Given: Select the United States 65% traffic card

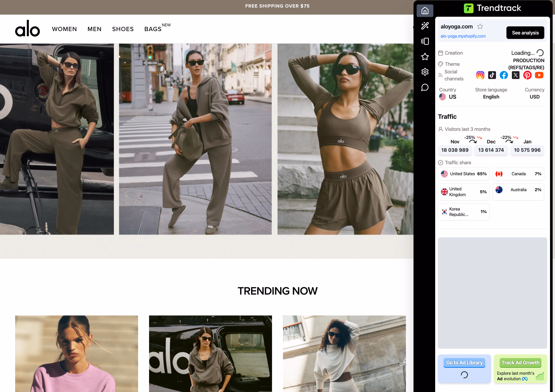Looking at the screenshot, I should (x=464, y=174).
